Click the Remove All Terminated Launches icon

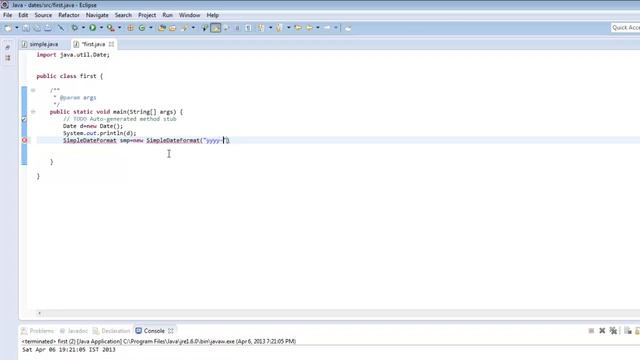tap(613, 331)
